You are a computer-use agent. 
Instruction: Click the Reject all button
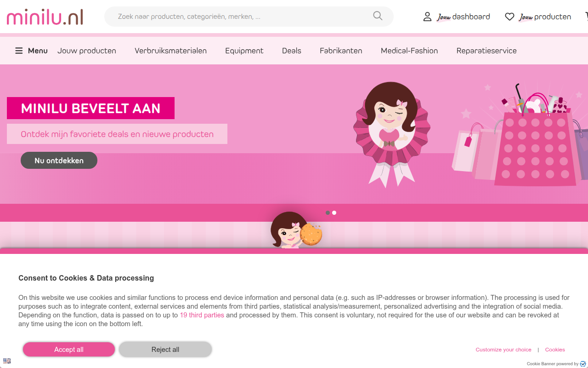click(165, 350)
